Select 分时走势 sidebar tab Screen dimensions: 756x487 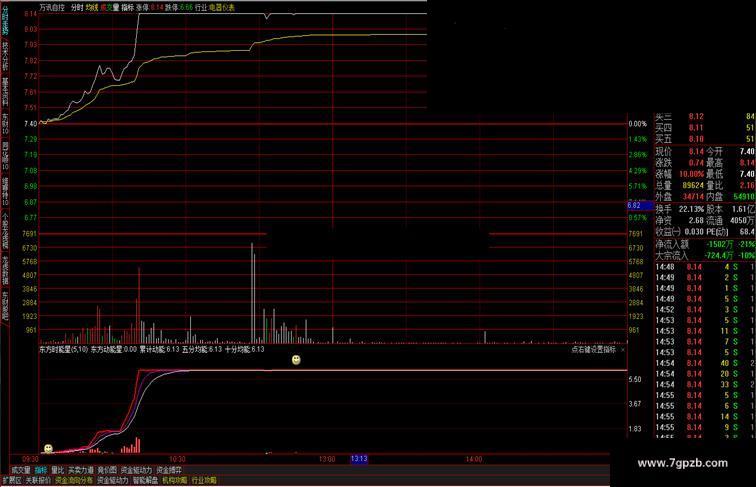tap(5, 20)
